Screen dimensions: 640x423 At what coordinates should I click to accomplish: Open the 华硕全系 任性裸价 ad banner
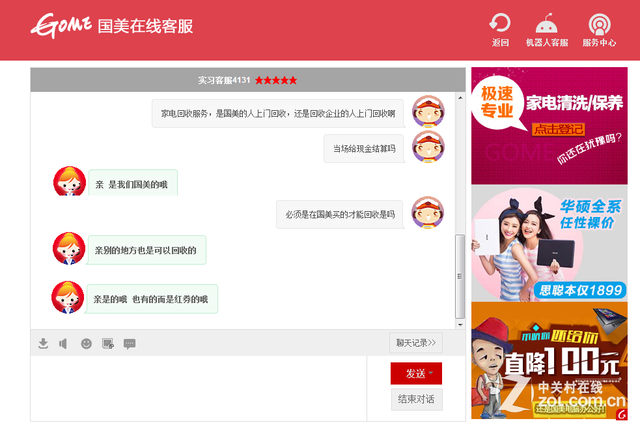click(x=549, y=243)
